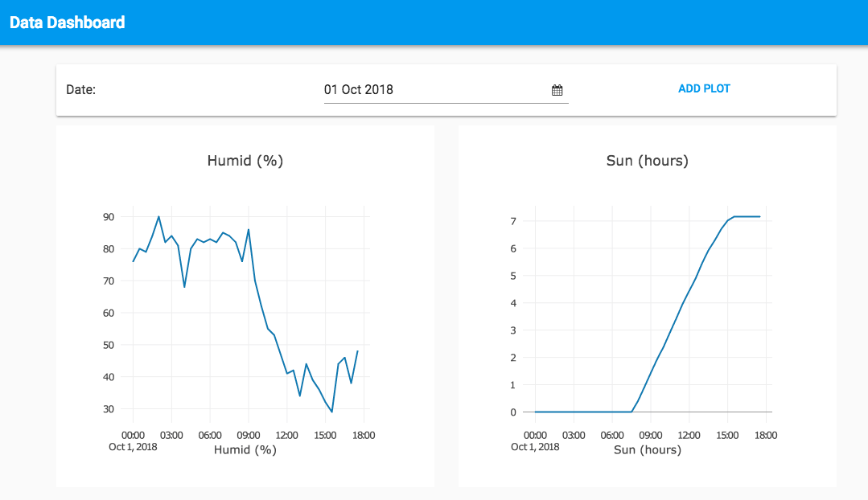The height and width of the screenshot is (500, 868).
Task: Click the 09:00 tick on Sun chart
Action: tap(651, 436)
